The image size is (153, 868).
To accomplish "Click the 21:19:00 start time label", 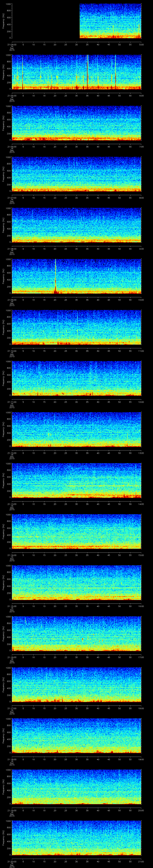I will point(12,810).
